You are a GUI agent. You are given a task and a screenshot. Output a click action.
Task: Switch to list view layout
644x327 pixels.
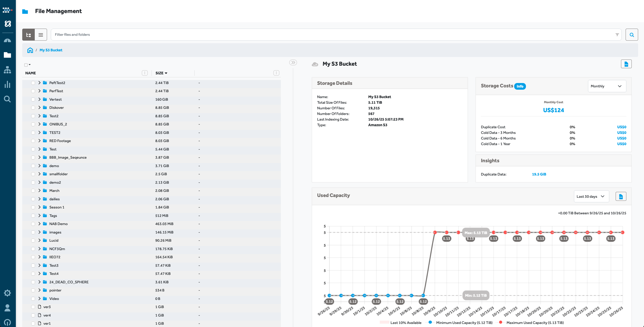coord(41,35)
